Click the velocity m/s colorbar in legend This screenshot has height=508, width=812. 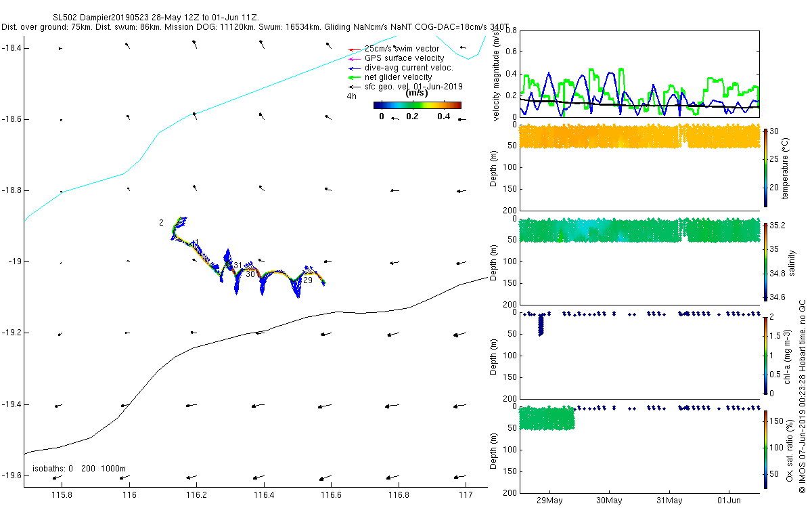418,105
